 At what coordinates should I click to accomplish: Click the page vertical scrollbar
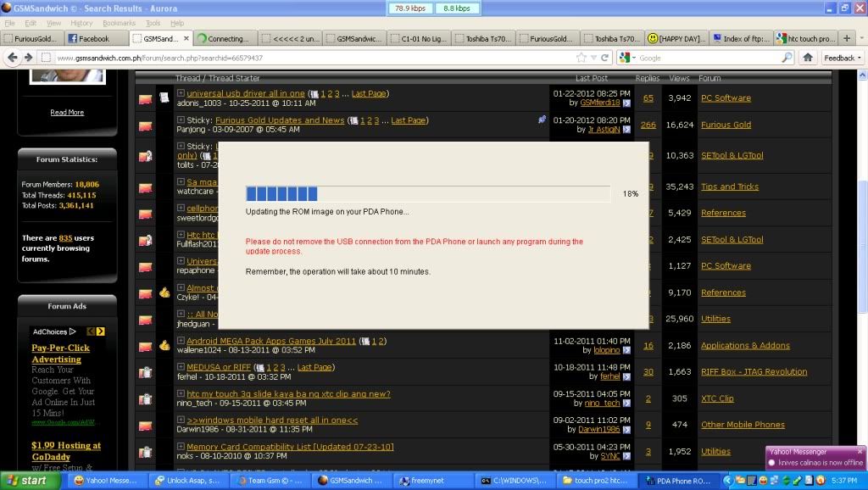[x=862, y=271]
